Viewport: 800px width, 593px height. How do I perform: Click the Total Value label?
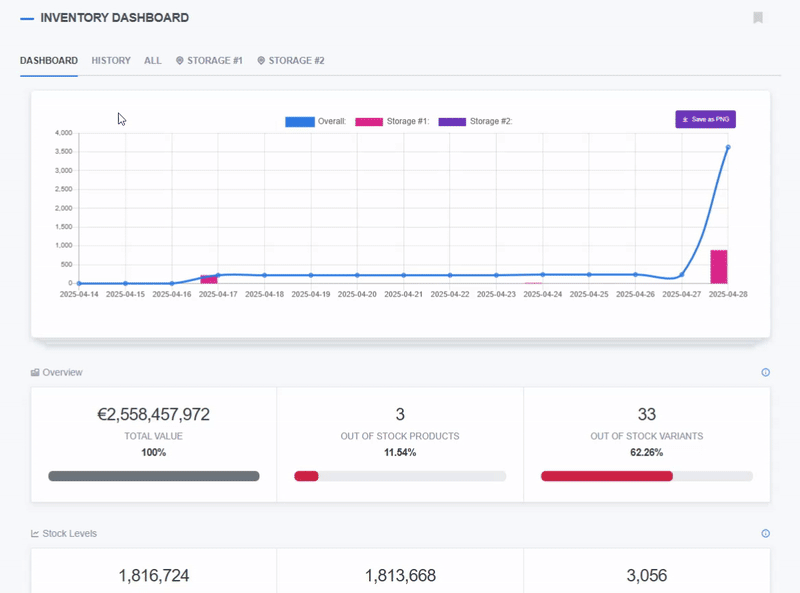click(154, 436)
